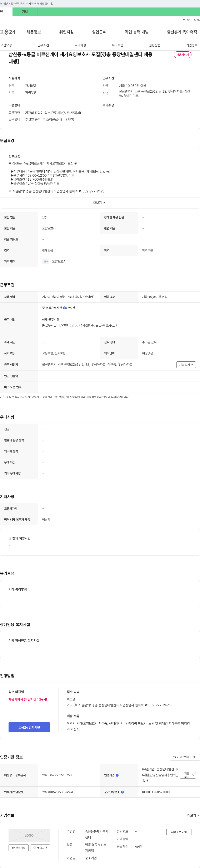Click the job posting title heading

80,58
